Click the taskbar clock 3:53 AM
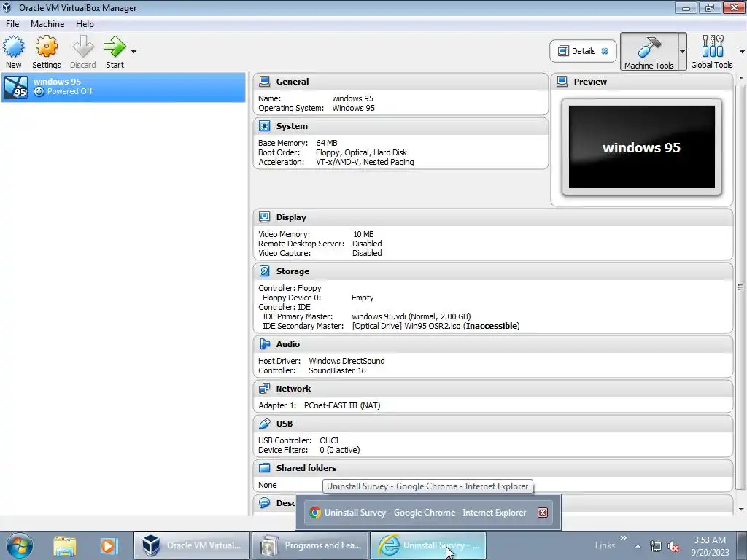Image resolution: width=747 pixels, height=560 pixels. click(710, 540)
